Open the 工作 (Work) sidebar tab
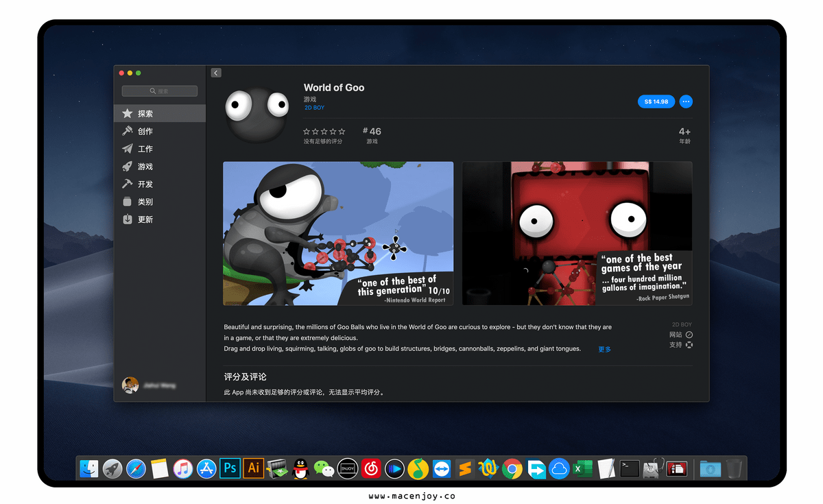 160,149
